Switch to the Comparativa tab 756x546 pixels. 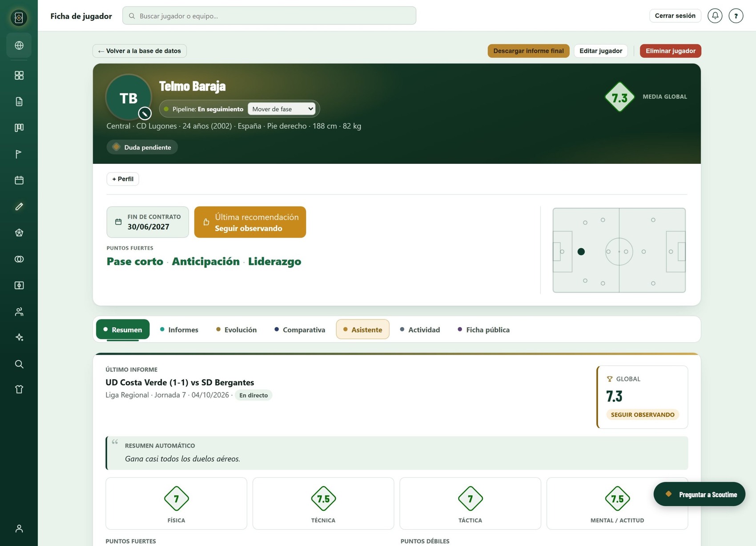(300, 330)
